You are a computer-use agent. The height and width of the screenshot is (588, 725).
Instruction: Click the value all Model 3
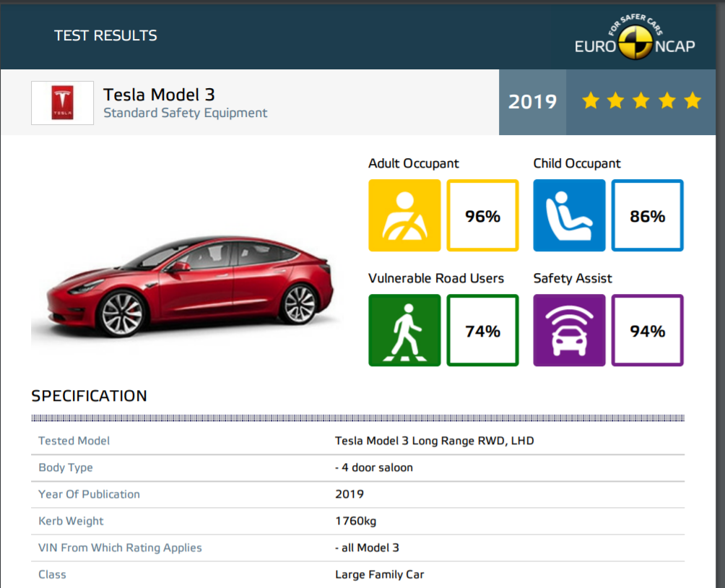(x=367, y=548)
